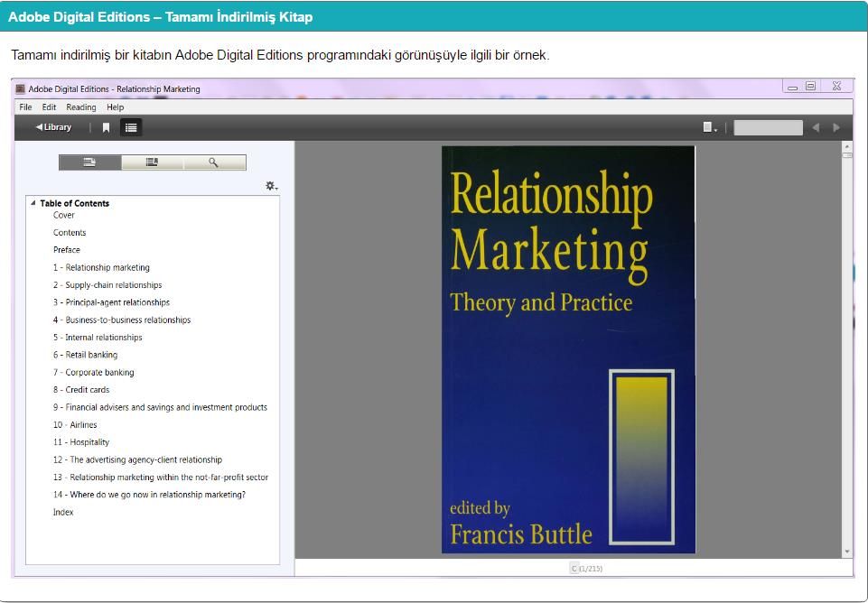The width and height of the screenshot is (868, 603).
Task: Switch to Bookmarks panel tab
Action: click(153, 162)
